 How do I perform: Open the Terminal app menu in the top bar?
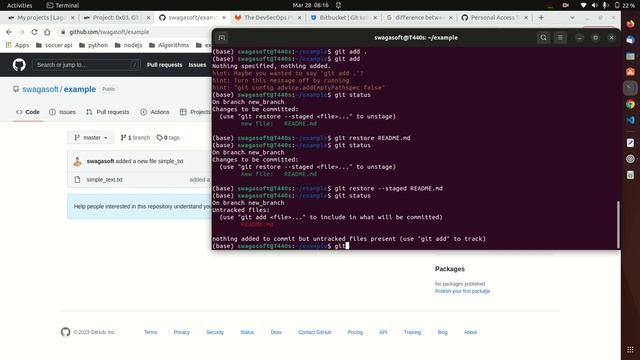pyautogui.click(x=63, y=5)
